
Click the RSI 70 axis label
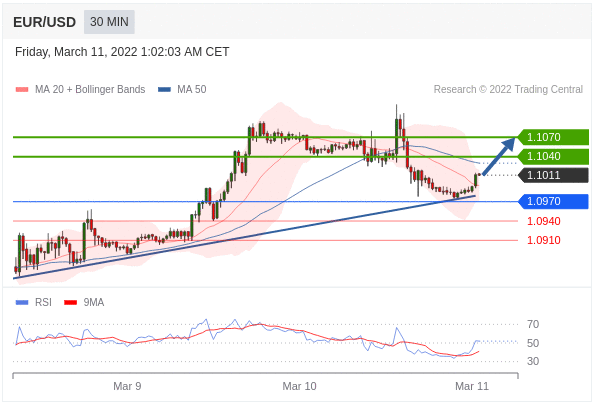click(533, 324)
